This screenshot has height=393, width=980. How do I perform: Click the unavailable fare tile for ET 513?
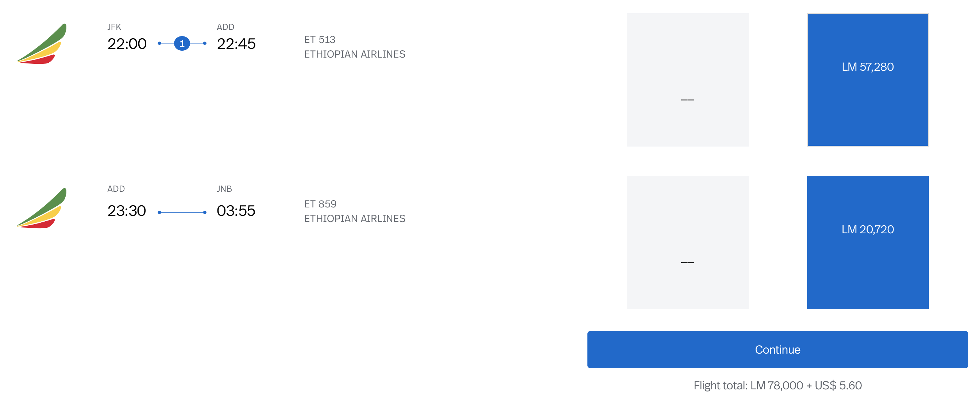click(x=688, y=79)
